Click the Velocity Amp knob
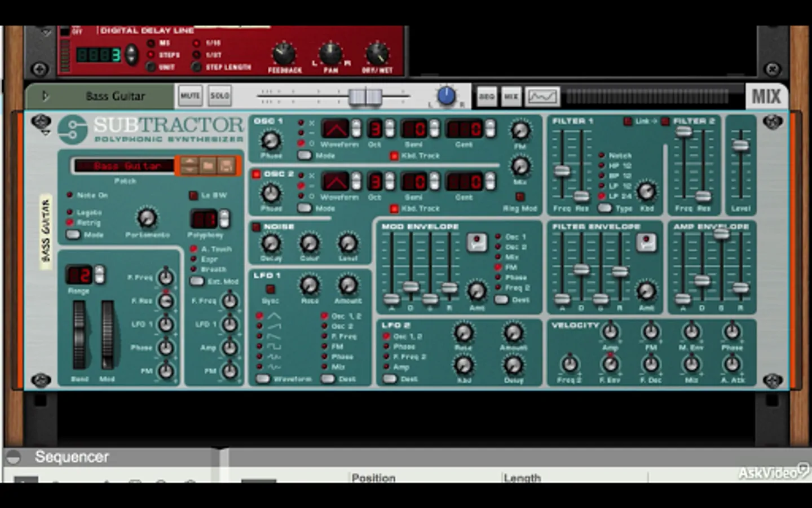 (610, 331)
